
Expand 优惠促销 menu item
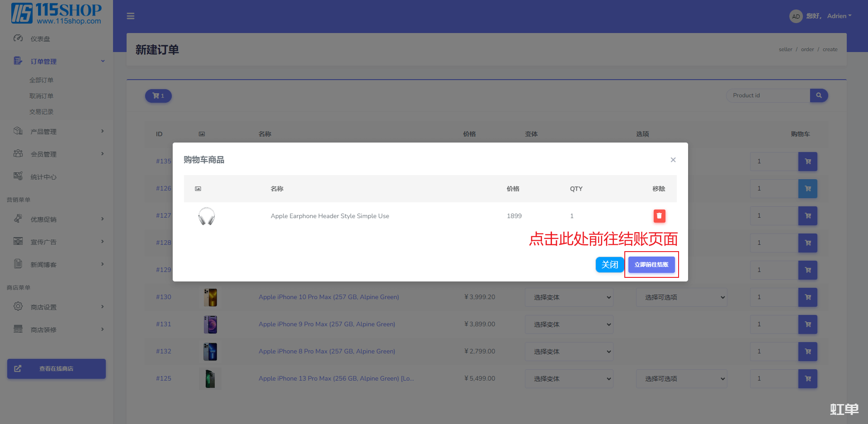coord(57,219)
